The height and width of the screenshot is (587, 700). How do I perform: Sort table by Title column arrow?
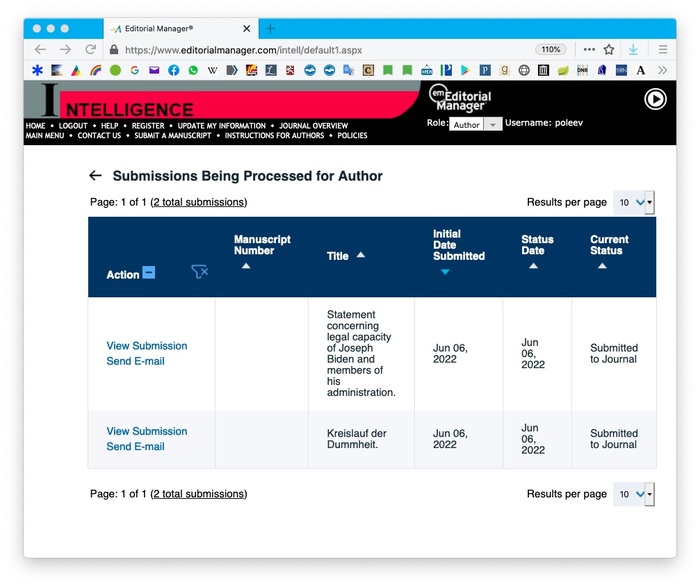361,255
